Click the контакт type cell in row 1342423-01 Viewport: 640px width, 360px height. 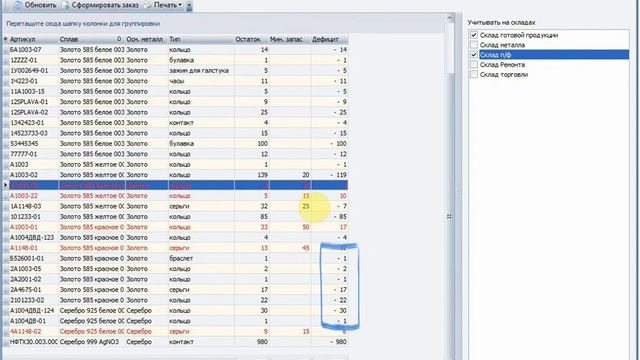[201, 122]
